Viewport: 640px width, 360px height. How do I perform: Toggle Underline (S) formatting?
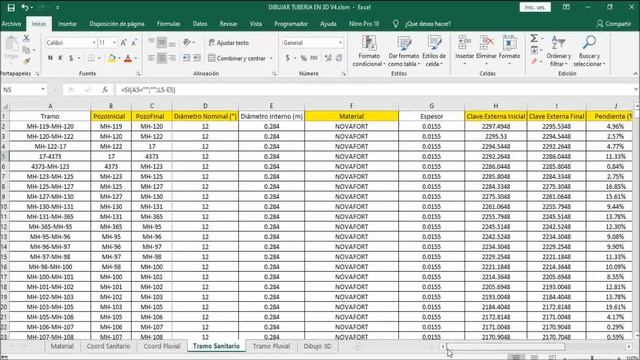(71, 58)
